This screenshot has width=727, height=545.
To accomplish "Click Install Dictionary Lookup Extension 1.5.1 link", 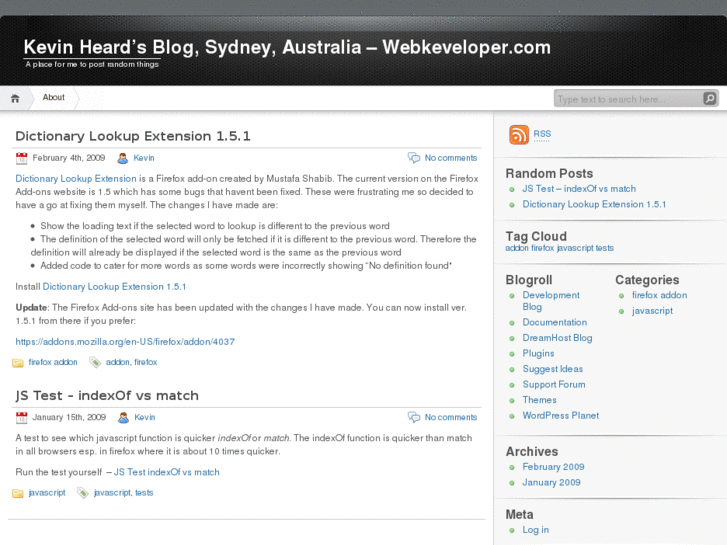I will tap(114, 287).
